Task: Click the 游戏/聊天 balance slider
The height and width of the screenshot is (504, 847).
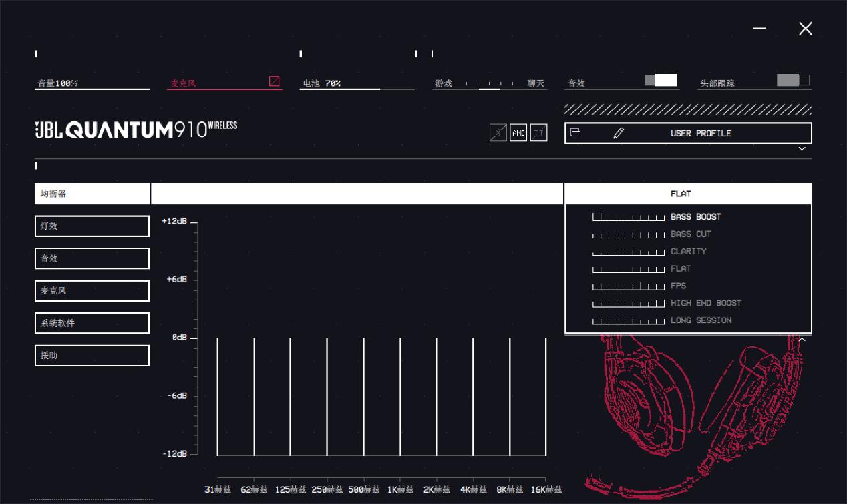Action: click(x=490, y=85)
